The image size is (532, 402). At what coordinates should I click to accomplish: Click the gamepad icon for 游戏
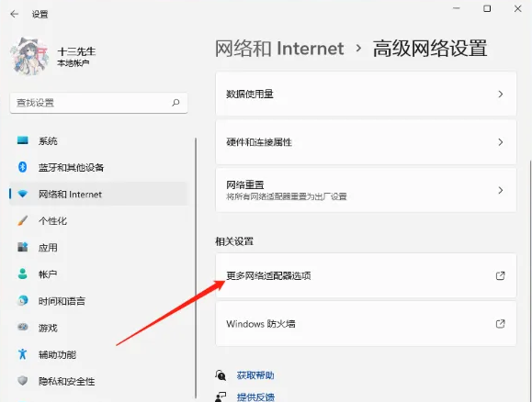tap(22, 327)
